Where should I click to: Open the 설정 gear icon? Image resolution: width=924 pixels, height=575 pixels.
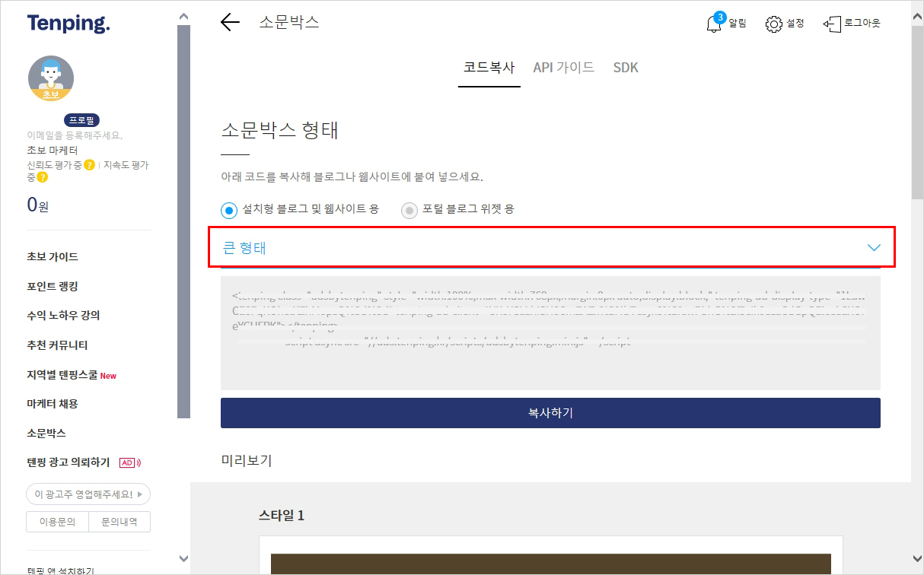pyautogui.click(x=774, y=24)
